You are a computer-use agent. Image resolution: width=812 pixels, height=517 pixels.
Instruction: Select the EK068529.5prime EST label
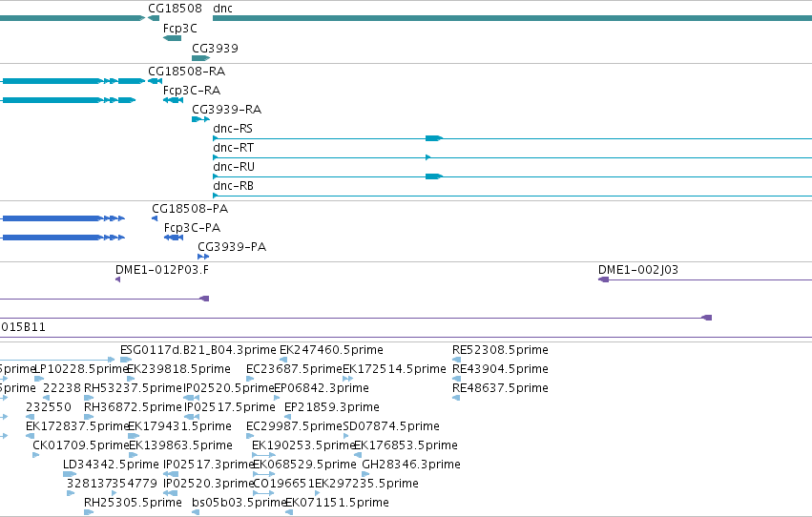point(304,465)
